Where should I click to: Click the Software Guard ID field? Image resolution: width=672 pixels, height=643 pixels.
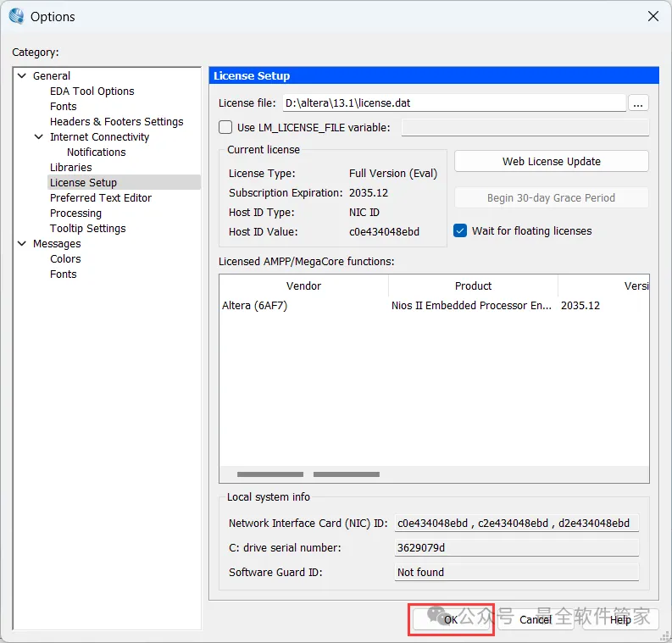pyautogui.click(x=516, y=573)
